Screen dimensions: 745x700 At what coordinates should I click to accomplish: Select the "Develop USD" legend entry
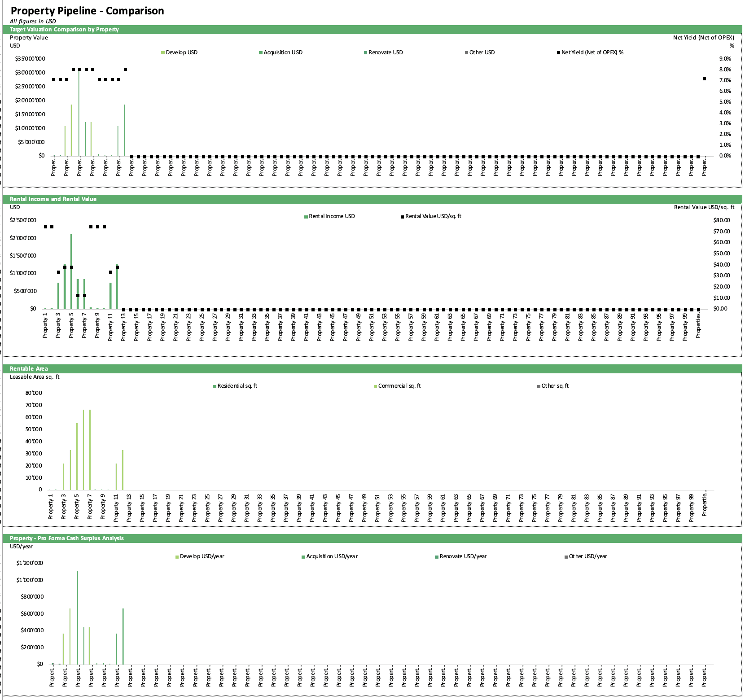179,52
